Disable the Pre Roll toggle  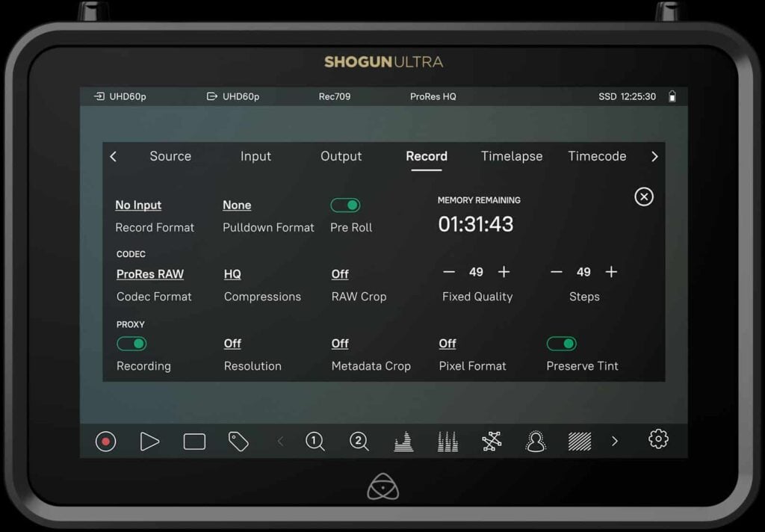point(346,205)
